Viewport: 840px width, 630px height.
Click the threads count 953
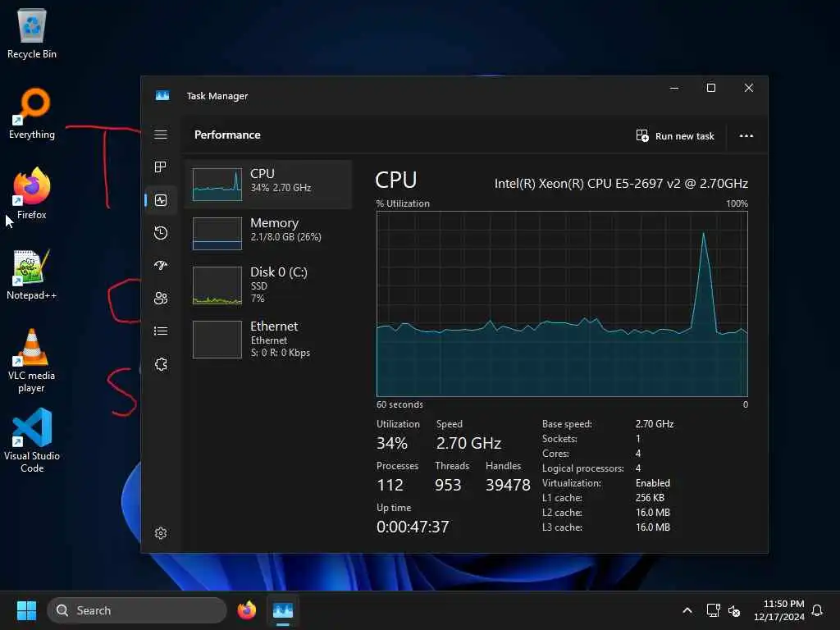tap(448, 485)
